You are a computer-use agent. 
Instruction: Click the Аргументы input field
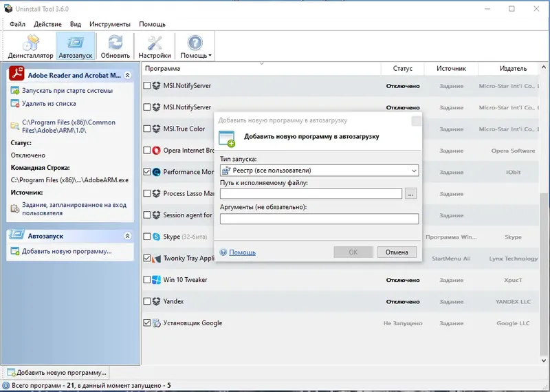tap(319, 219)
